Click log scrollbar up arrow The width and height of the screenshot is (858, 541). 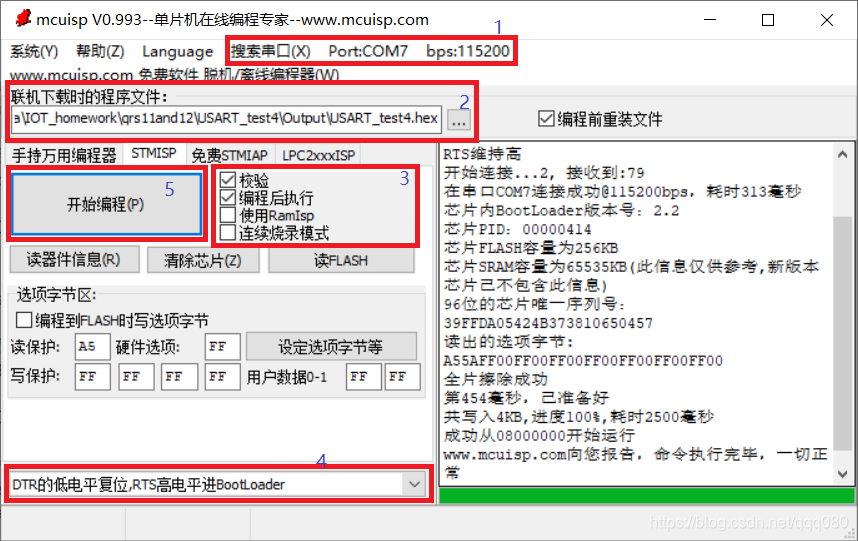(x=842, y=155)
